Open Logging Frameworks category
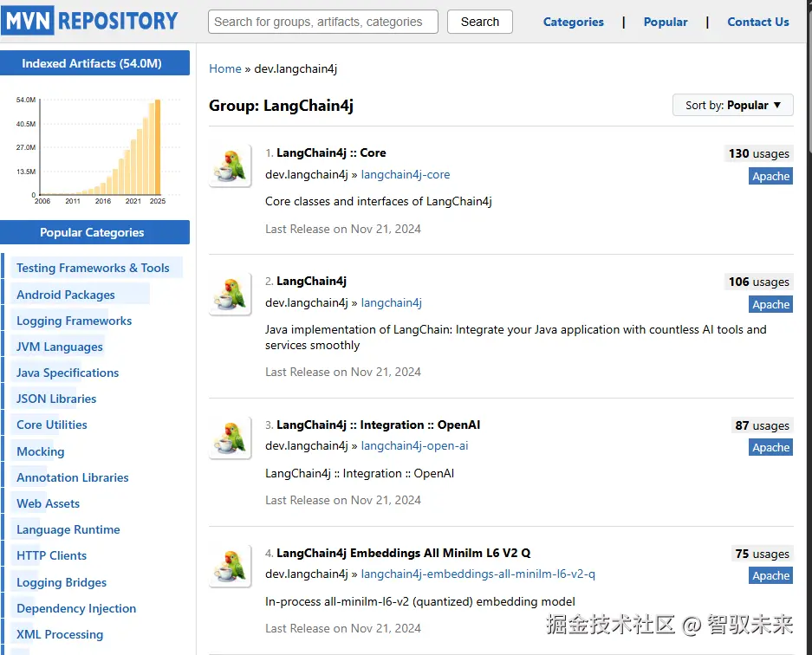The height and width of the screenshot is (655, 812). tap(74, 321)
